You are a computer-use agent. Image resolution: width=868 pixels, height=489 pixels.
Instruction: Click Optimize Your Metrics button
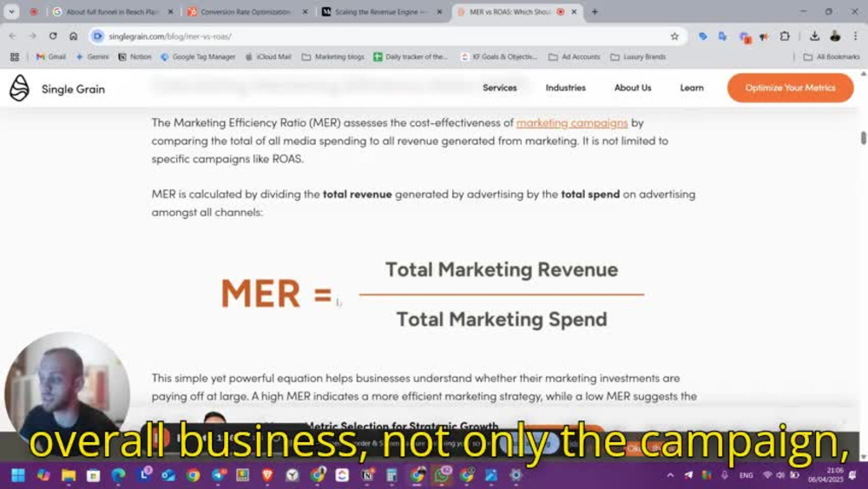pyautogui.click(x=790, y=88)
